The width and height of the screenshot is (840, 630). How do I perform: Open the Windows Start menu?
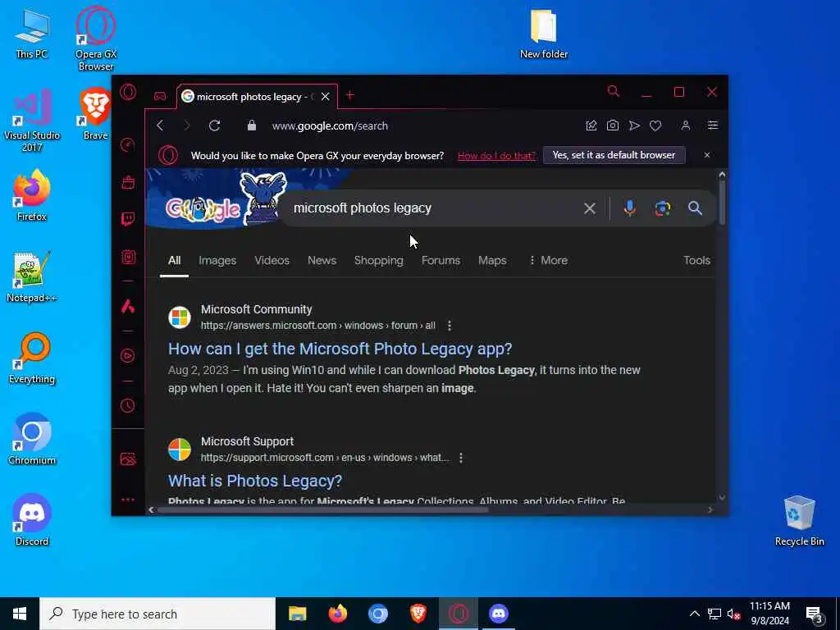click(20, 614)
